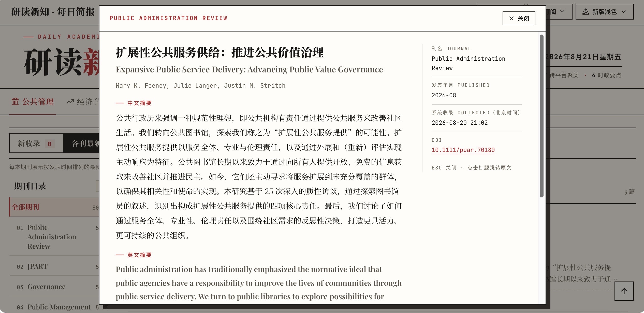The width and height of the screenshot is (644, 313).
Task: Click the collected time 2026-08-20 21:02
Action: click(x=460, y=123)
